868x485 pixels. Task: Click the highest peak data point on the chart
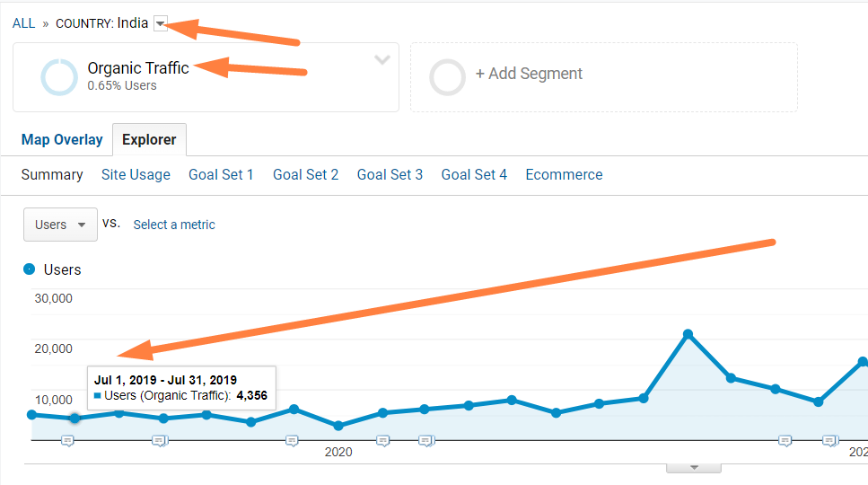coord(688,334)
